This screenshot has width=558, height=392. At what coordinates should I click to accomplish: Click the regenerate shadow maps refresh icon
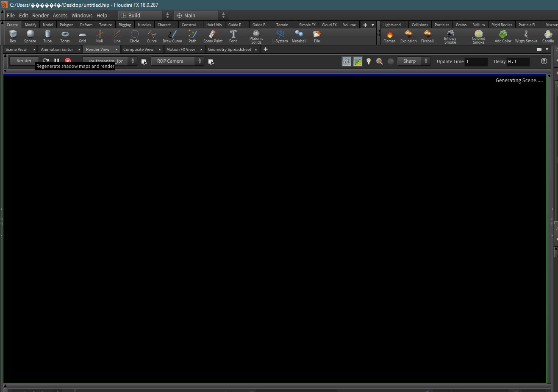point(46,61)
